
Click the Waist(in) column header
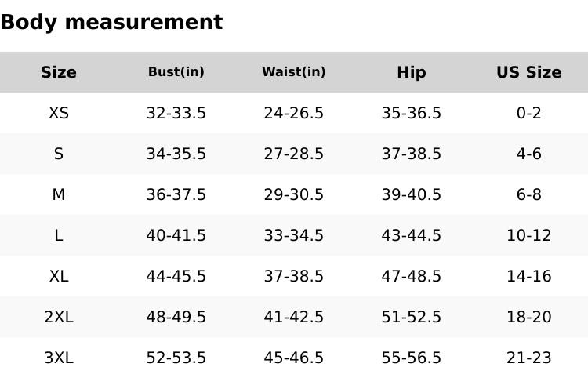coord(294,72)
